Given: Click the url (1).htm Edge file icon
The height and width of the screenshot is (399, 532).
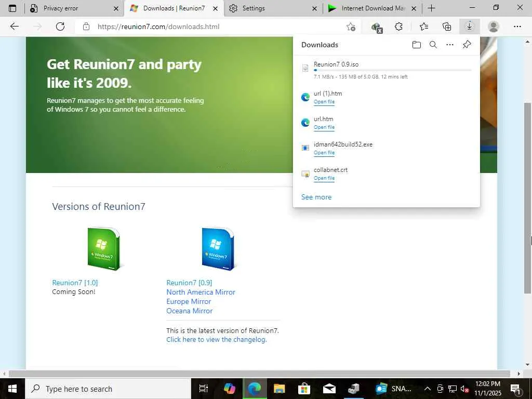Looking at the screenshot, I should pyautogui.click(x=305, y=97).
